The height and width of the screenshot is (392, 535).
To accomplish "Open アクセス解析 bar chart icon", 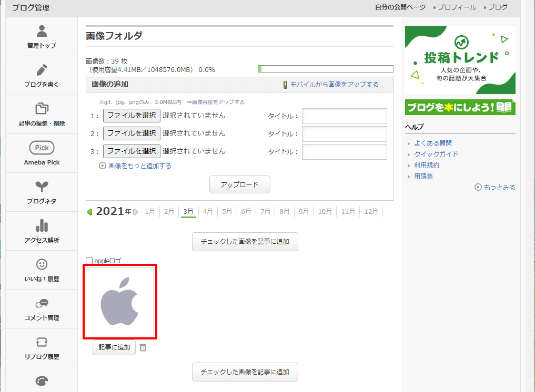I will point(42,225).
